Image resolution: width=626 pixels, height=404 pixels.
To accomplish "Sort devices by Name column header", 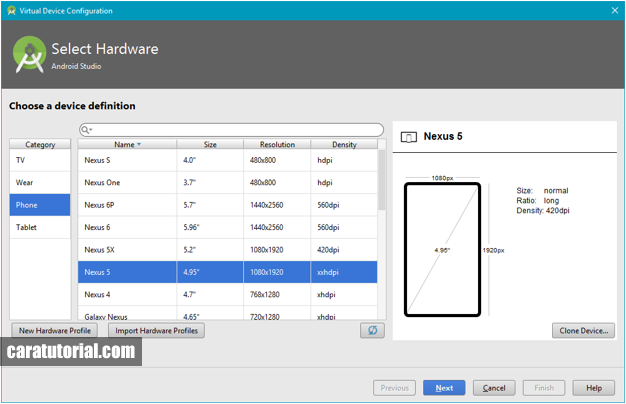I will [x=127, y=145].
